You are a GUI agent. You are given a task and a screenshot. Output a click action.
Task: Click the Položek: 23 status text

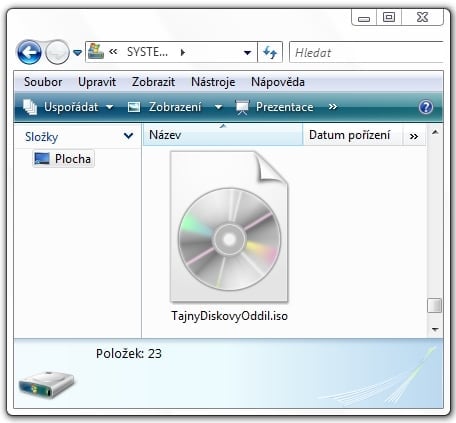tap(129, 353)
